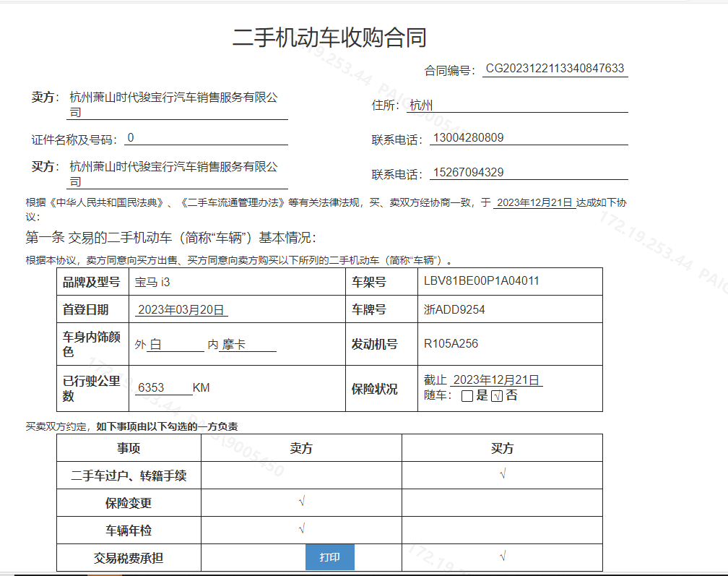Image resolution: width=728 pixels, height=576 pixels.
Task: Click the 合同编号 label
Action: click(449, 71)
